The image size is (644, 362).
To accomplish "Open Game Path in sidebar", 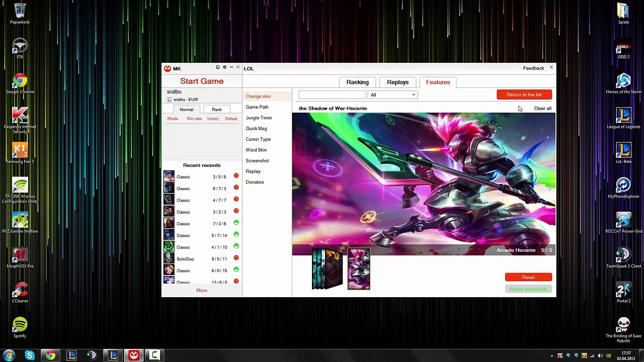I will click(257, 107).
